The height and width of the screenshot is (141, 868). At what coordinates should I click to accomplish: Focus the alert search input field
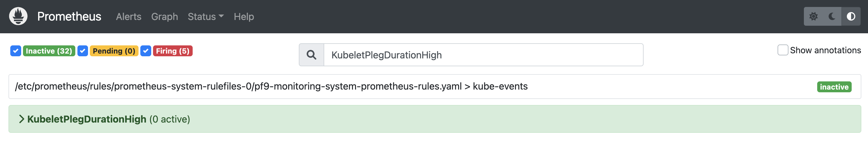tap(483, 55)
